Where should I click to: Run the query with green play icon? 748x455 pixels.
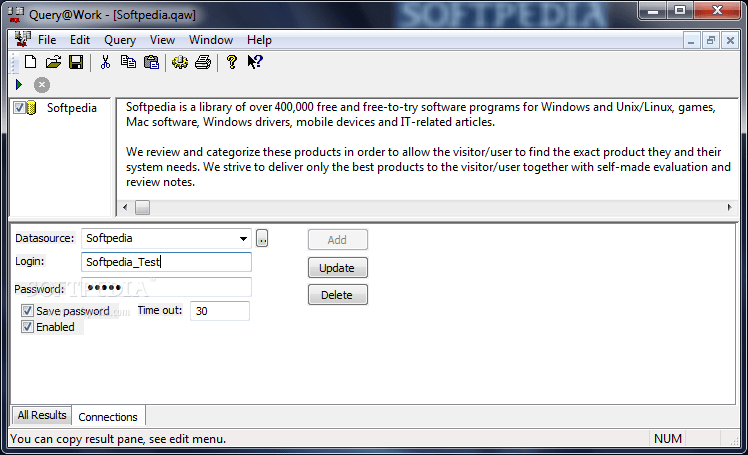point(19,85)
